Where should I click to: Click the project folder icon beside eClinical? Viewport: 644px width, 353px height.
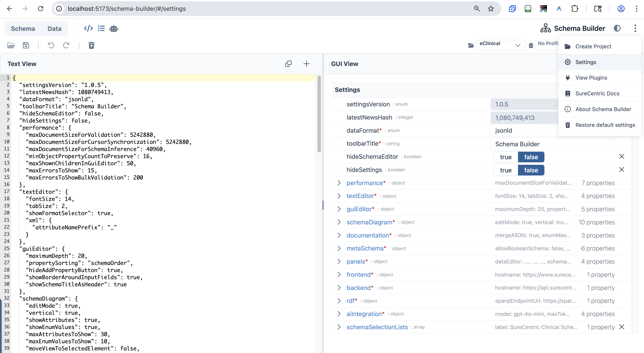click(x=471, y=45)
